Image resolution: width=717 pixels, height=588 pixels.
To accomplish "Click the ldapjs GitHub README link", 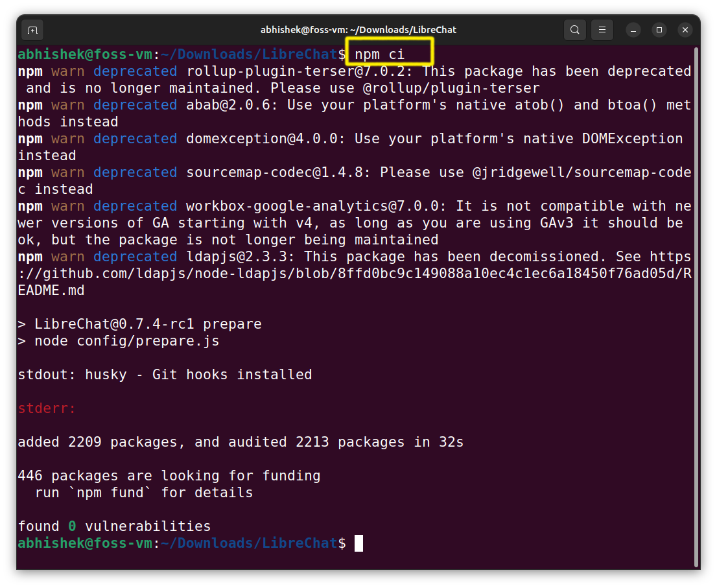I will pos(357,273).
